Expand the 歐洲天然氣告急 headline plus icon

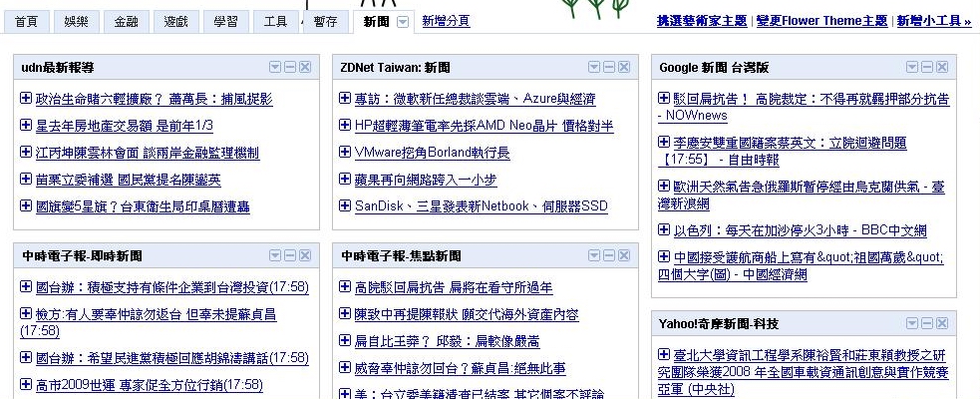click(664, 186)
